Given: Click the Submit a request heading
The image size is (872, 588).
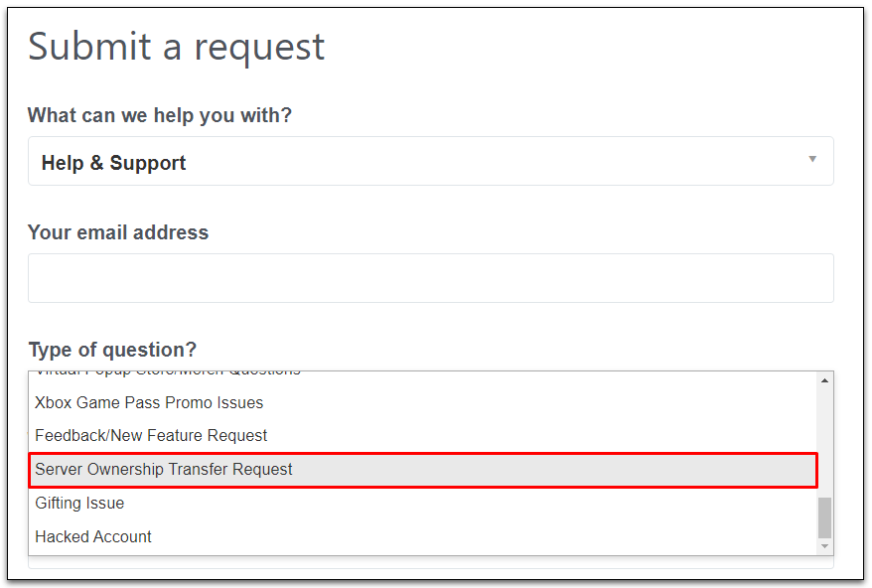Looking at the screenshot, I should point(177,47).
